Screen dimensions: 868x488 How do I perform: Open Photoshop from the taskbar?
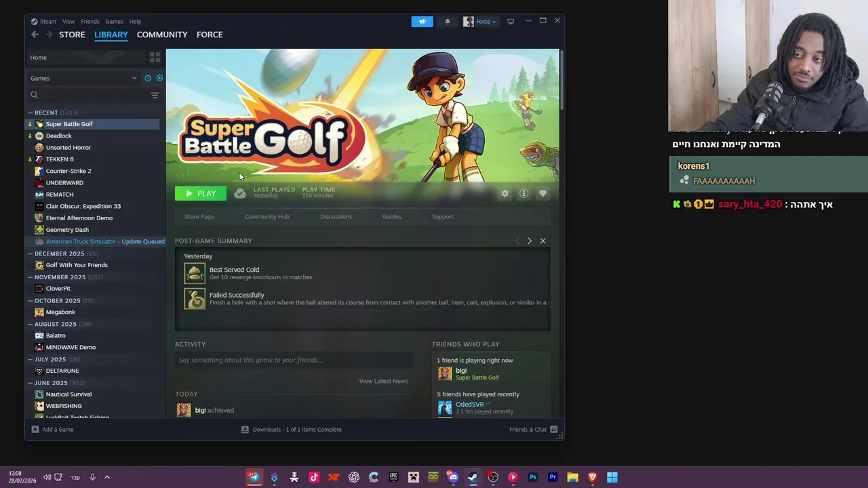pyautogui.click(x=532, y=477)
